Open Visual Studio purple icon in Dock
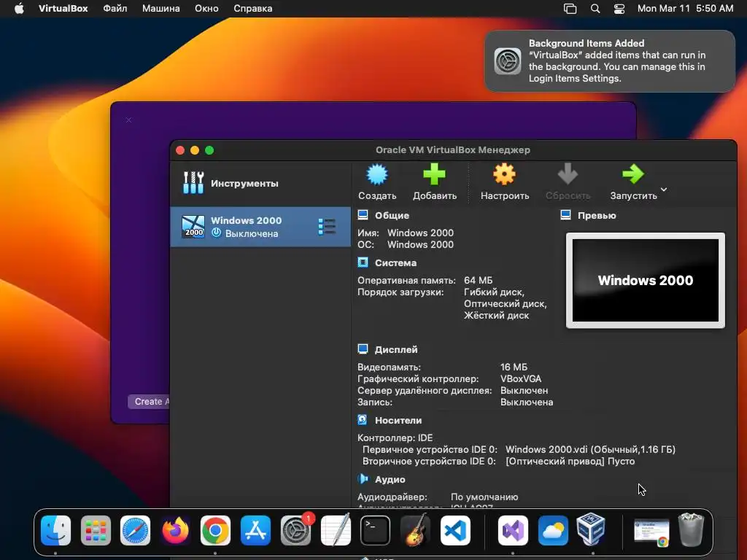 (x=513, y=530)
